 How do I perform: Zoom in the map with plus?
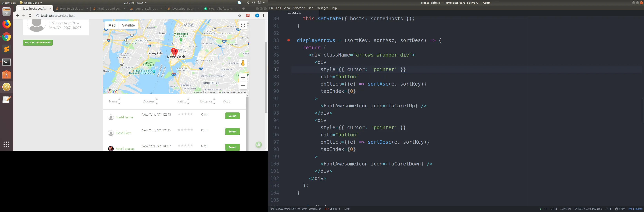click(x=243, y=77)
